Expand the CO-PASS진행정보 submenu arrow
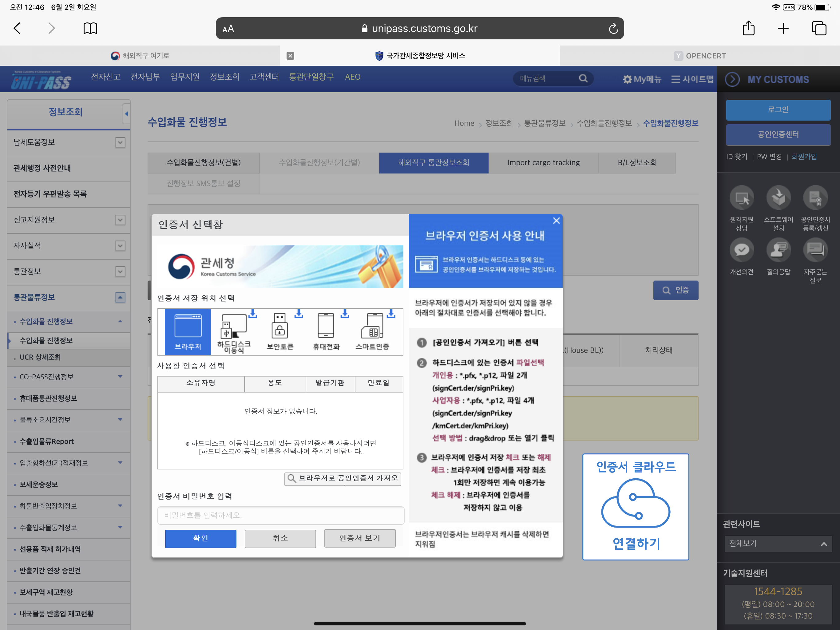This screenshot has width=840, height=630. (120, 377)
